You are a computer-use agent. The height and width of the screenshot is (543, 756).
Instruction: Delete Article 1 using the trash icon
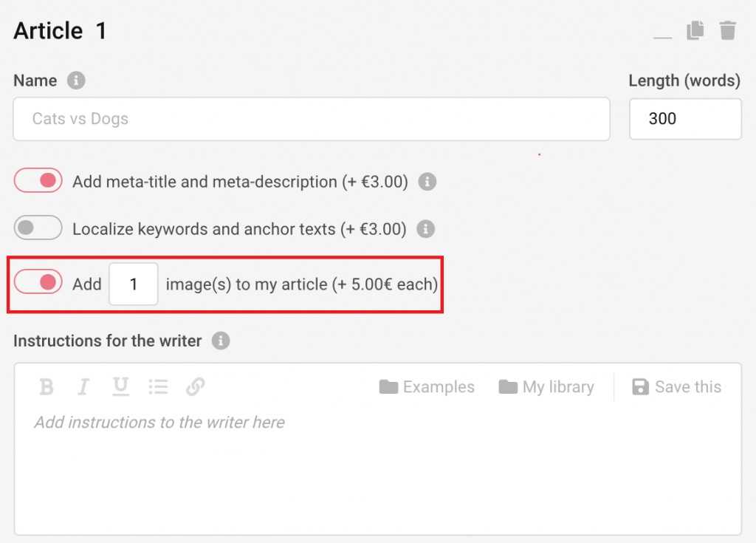tap(727, 30)
